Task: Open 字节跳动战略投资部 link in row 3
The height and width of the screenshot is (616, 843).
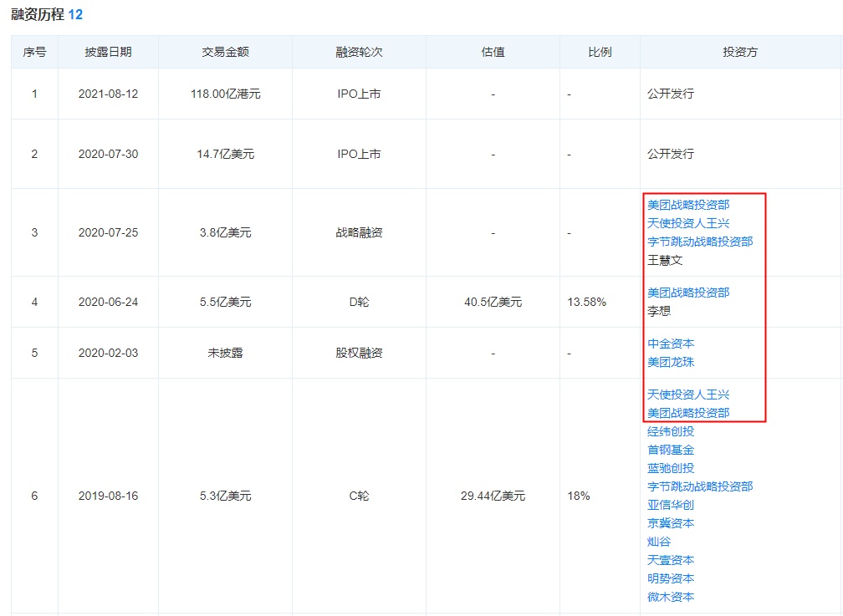Action: tap(700, 242)
